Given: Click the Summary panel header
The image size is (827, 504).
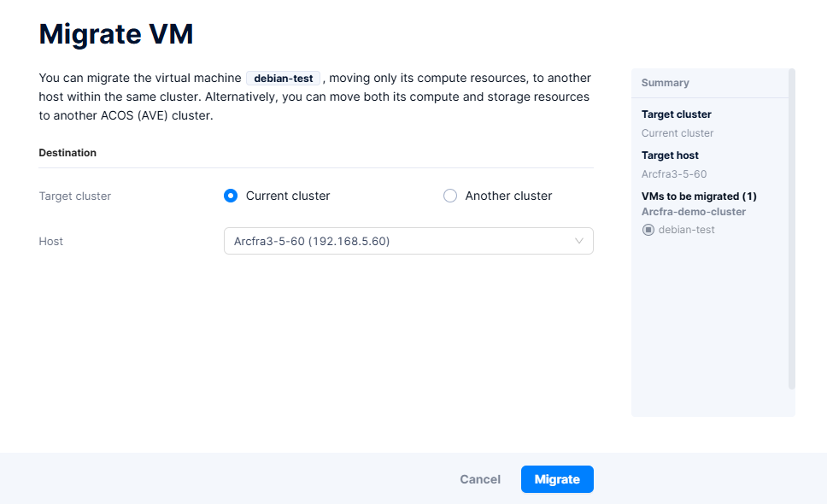Looking at the screenshot, I should (x=666, y=83).
